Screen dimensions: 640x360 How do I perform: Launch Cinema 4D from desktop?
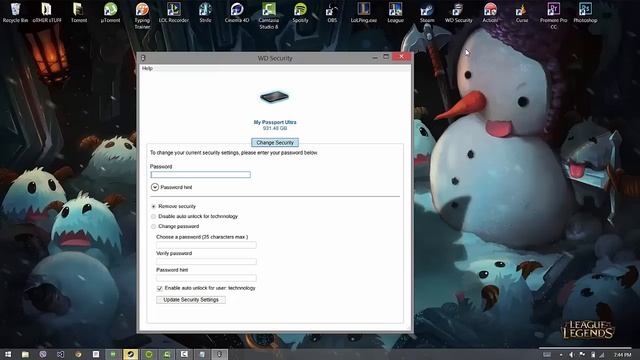click(237, 12)
